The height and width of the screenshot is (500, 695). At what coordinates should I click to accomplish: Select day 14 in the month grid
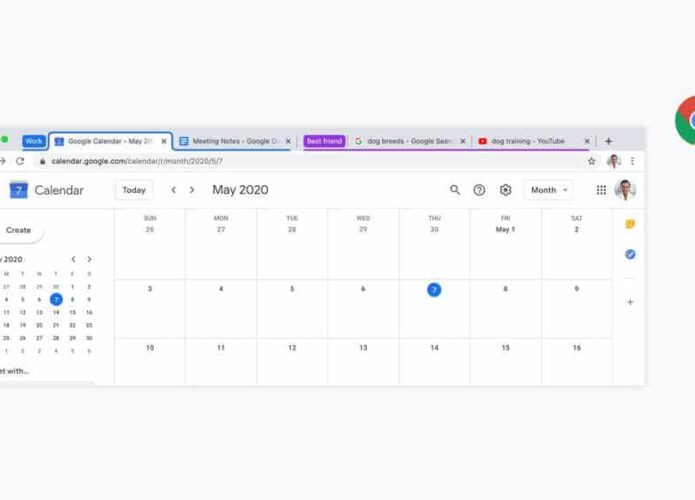(x=434, y=348)
